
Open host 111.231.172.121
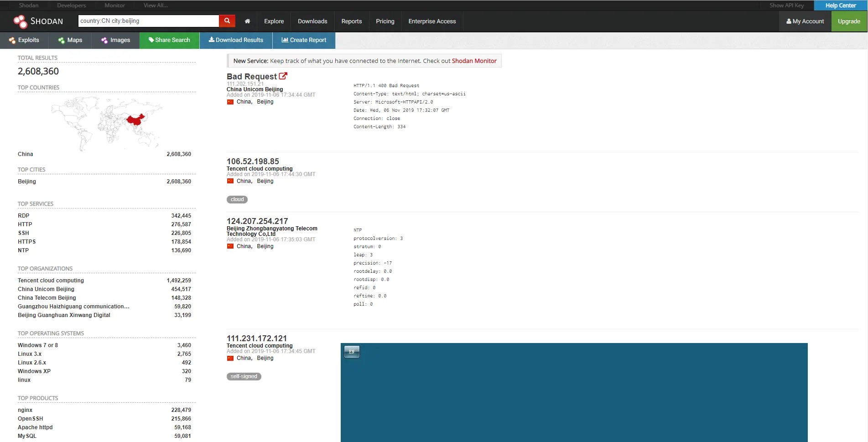(x=257, y=338)
